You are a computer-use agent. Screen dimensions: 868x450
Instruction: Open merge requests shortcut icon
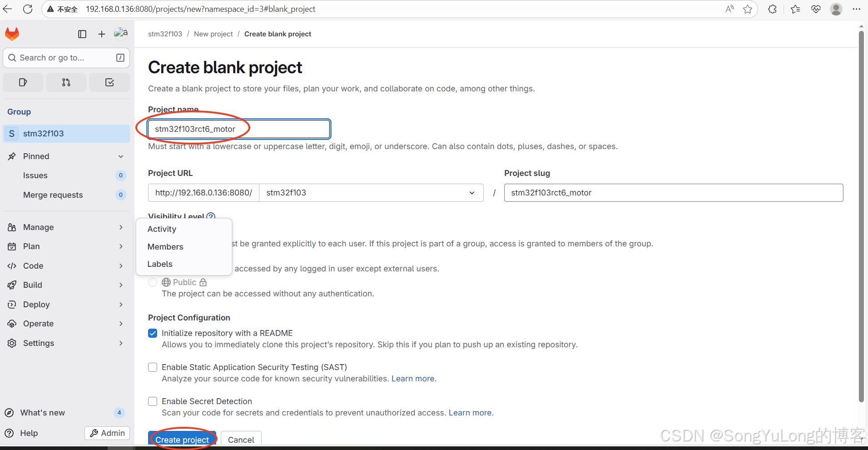(66, 82)
